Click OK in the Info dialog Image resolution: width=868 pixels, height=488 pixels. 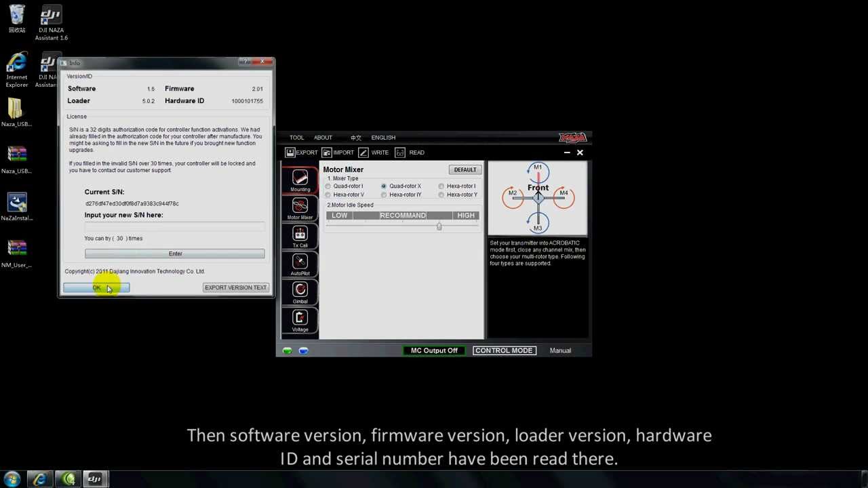coord(96,288)
